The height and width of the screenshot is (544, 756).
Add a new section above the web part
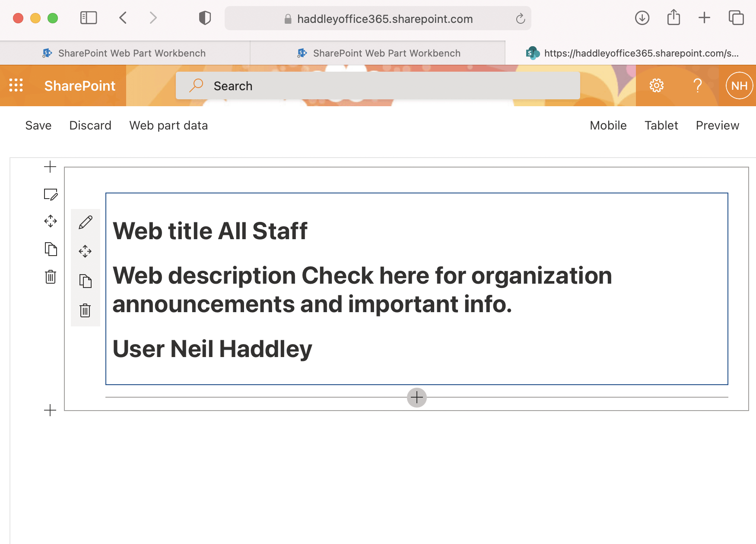(50, 167)
